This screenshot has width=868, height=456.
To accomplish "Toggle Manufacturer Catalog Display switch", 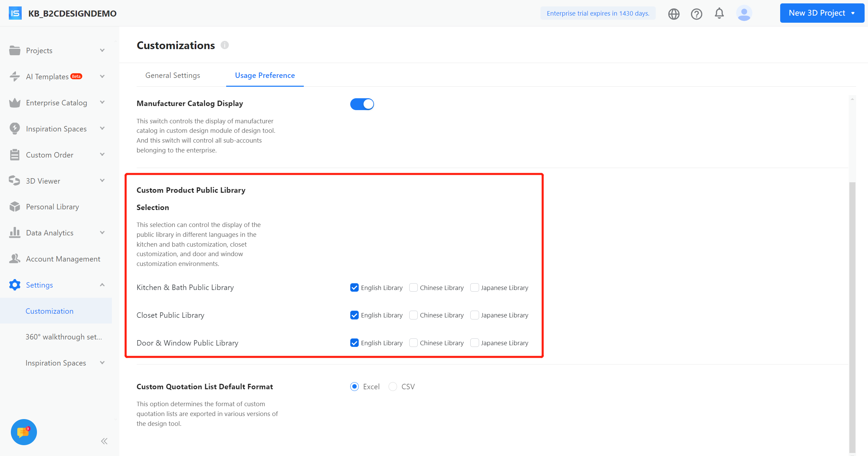I will (x=362, y=104).
